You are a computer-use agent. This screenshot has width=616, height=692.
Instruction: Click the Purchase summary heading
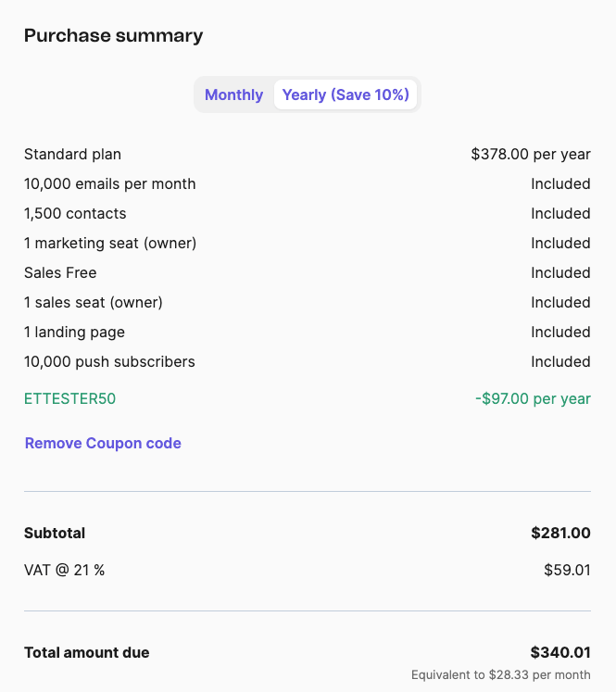click(113, 36)
